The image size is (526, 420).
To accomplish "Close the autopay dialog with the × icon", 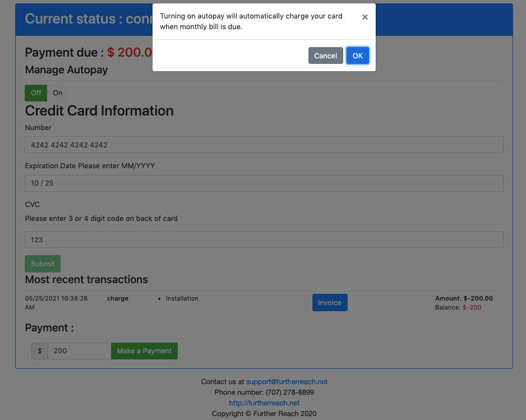I will point(365,17).
